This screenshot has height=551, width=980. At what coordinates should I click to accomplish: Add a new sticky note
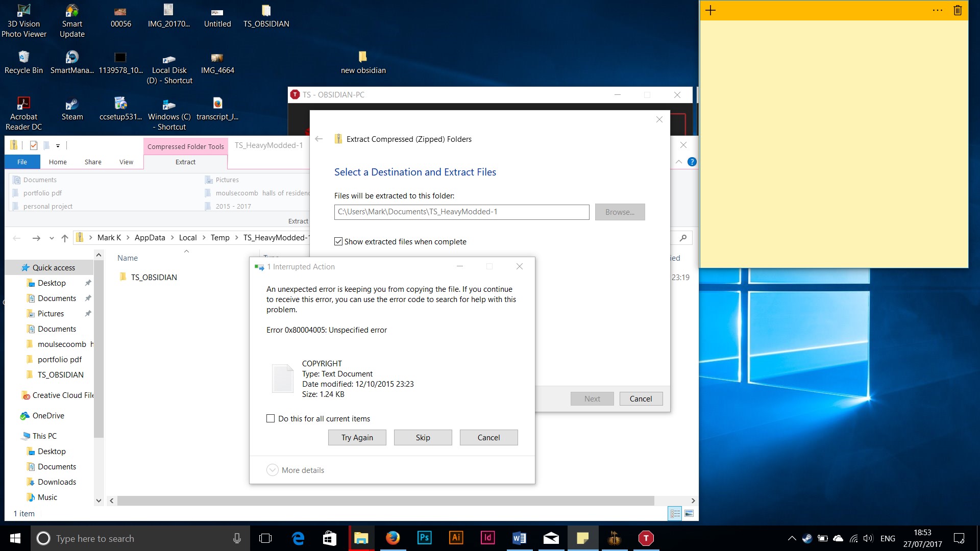tap(710, 10)
